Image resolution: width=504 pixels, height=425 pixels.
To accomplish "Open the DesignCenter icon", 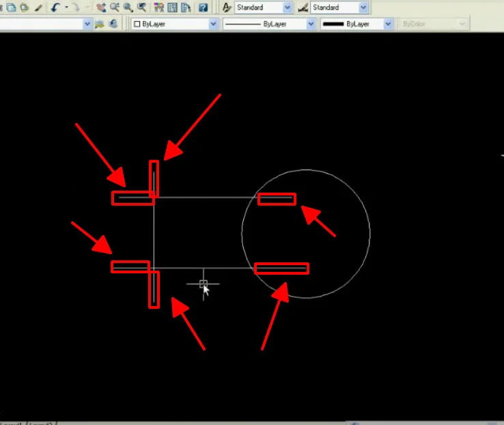I will [x=172, y=7].
